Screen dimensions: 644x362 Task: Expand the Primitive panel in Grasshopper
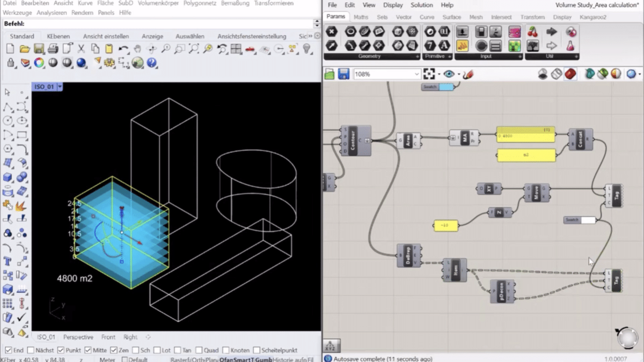(x=450, y=56)
